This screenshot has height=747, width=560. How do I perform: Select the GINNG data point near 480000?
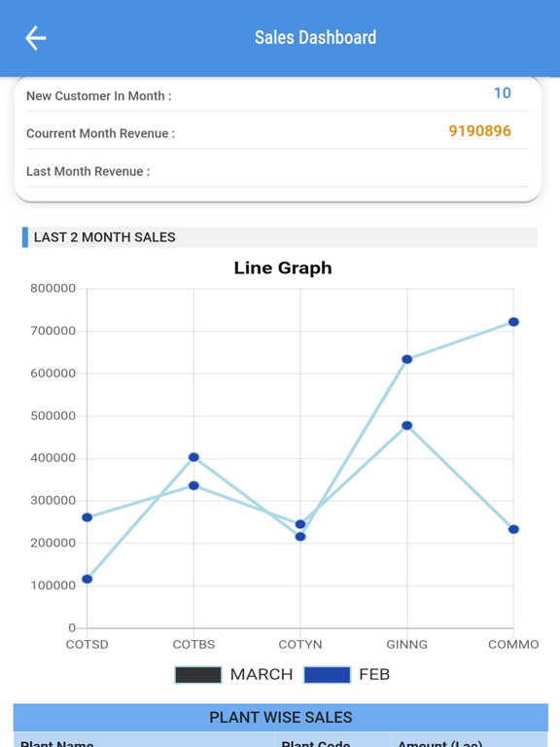[406, 425]
